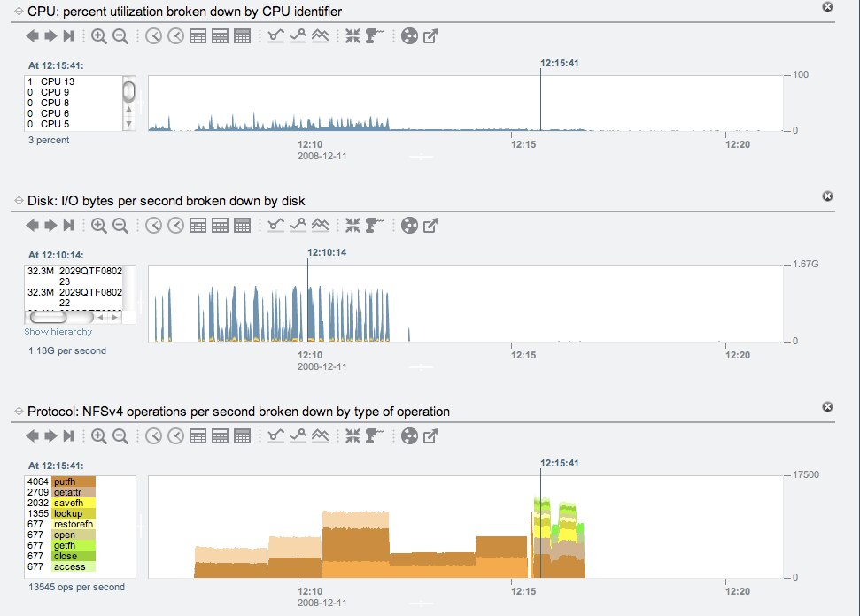Jump to the latest time on the Disk I/O graph
860x616 pixels.
click(x=68, y=225)
